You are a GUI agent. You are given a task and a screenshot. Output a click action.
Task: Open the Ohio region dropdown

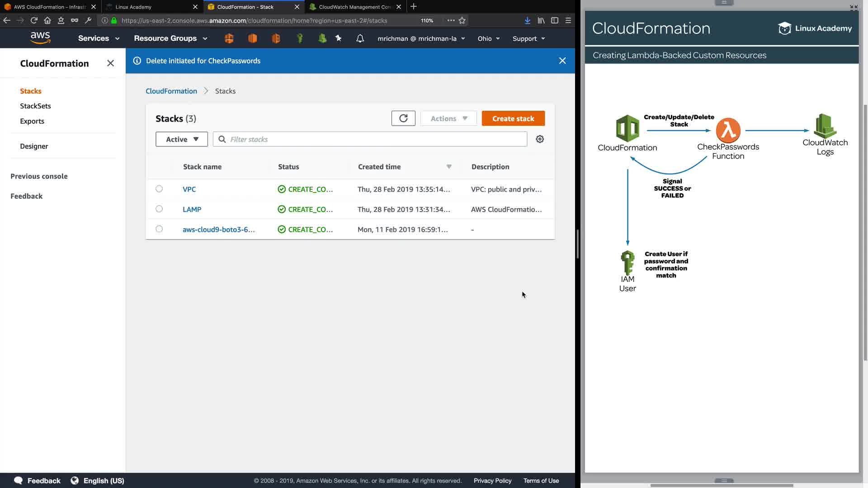point(488,38)
